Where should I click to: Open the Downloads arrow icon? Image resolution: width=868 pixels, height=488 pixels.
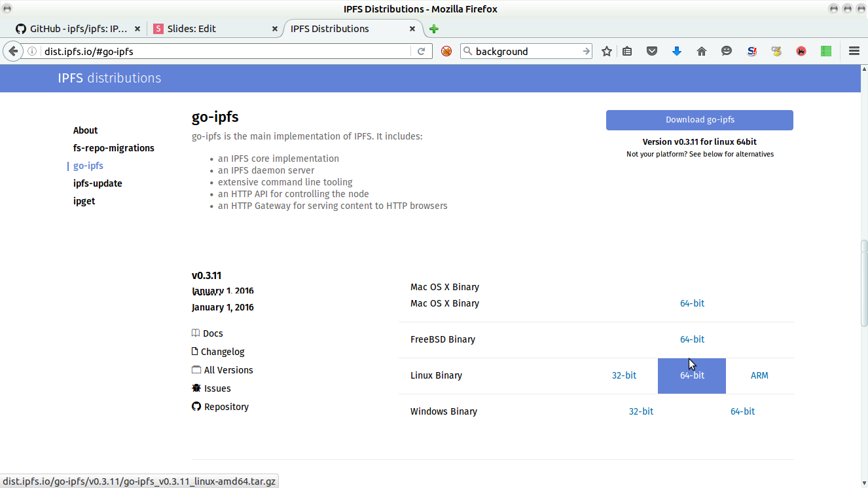(677, 51)
